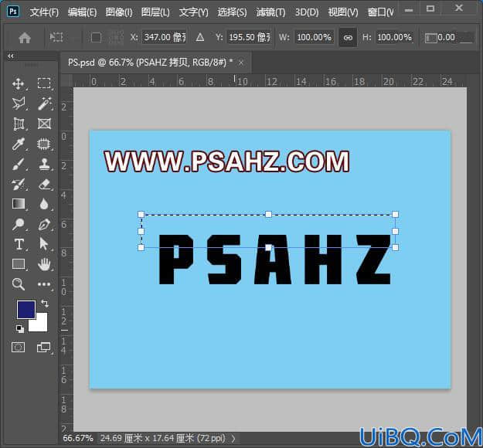483x448 pixels.
Task: Open the 编辑(E) menu
Action: (x=82, y=12)
